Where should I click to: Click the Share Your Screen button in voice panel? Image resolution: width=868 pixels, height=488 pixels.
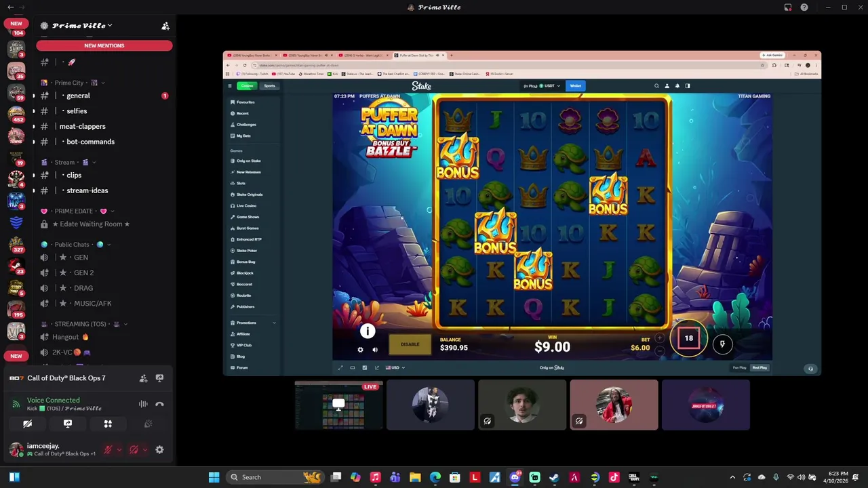tap(67, 424)
